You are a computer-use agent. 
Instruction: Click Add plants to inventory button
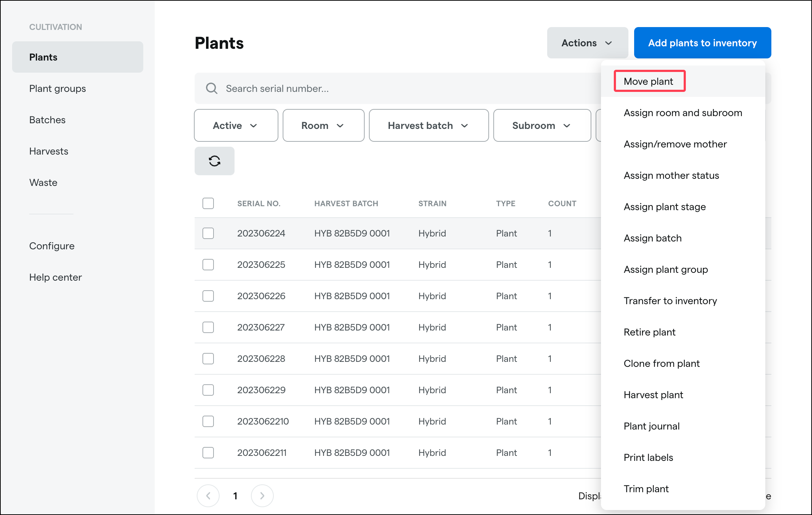702,43
